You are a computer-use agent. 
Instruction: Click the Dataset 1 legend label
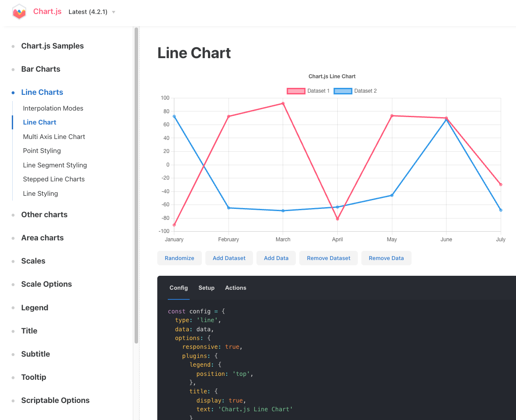pos(318,91)
